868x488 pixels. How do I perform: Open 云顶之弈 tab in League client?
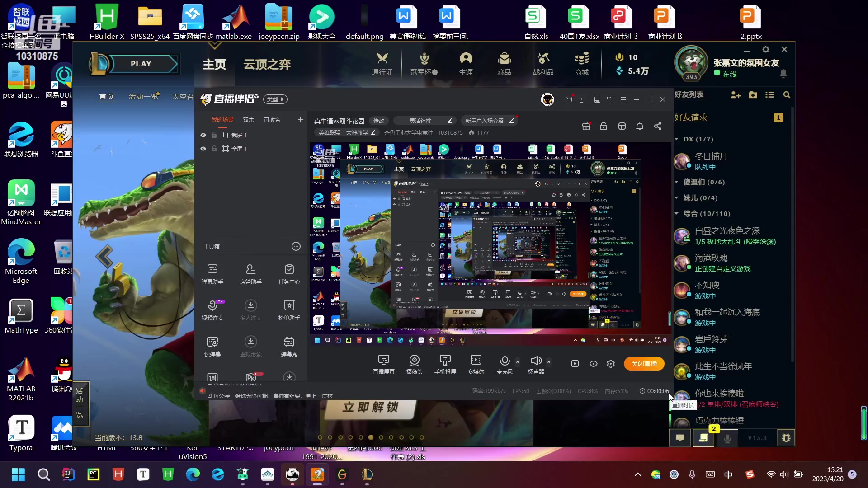(267, 65)
